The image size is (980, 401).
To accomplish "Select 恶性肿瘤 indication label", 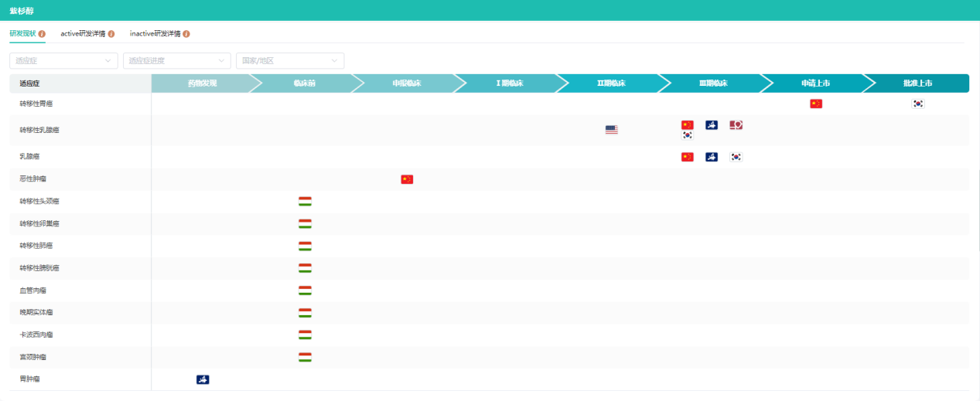I will pos(33,179).
